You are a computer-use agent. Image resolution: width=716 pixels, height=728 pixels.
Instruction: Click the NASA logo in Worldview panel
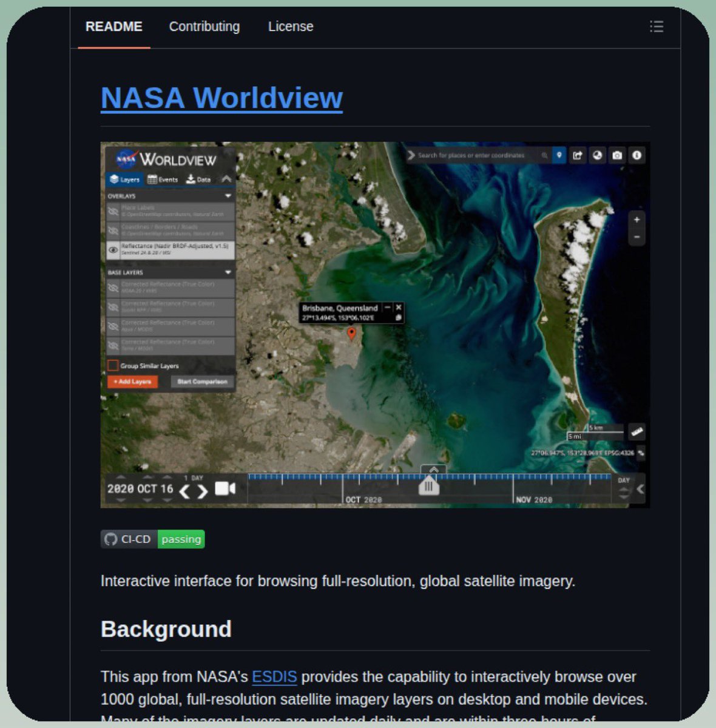tap(126, 160)
